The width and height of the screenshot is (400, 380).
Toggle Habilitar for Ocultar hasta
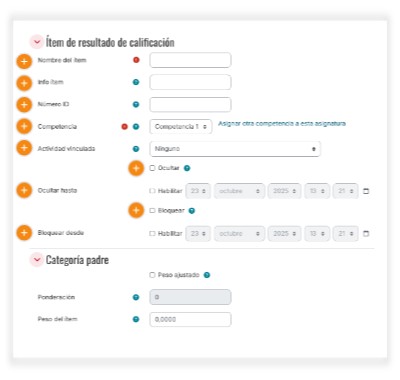[152, 191]
